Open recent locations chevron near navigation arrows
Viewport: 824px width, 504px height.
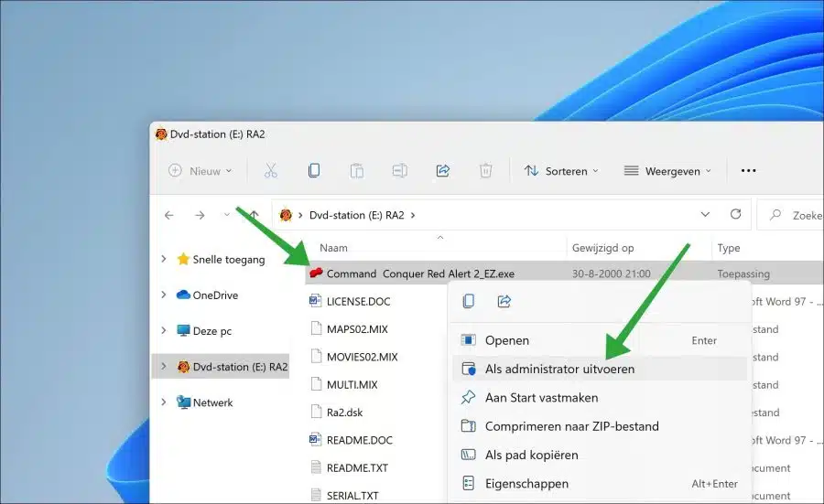click(x=227, y=215)
